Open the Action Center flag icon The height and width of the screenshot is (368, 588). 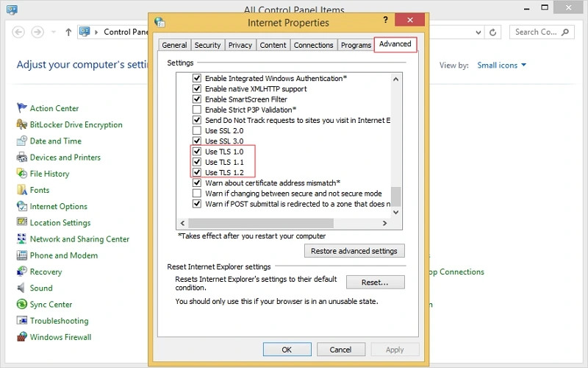(x=22, y=108)
